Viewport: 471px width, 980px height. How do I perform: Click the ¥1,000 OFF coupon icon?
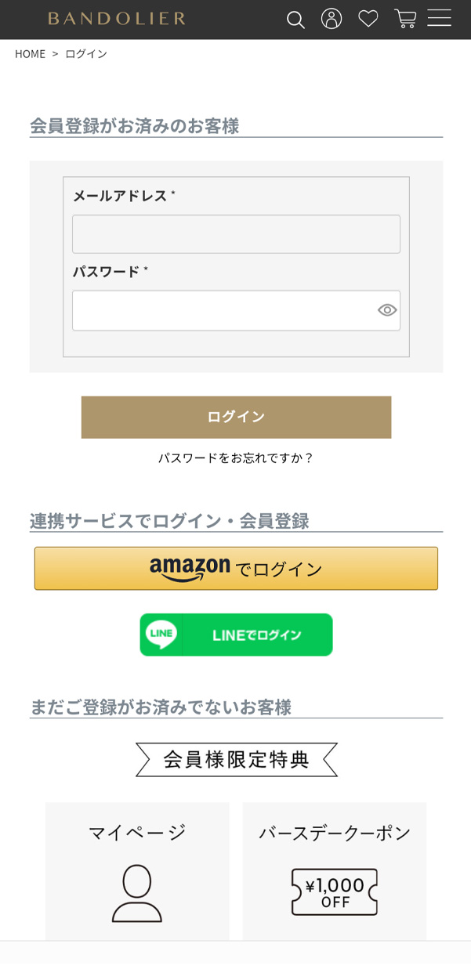pyautogui.click(x=335, y=892)
